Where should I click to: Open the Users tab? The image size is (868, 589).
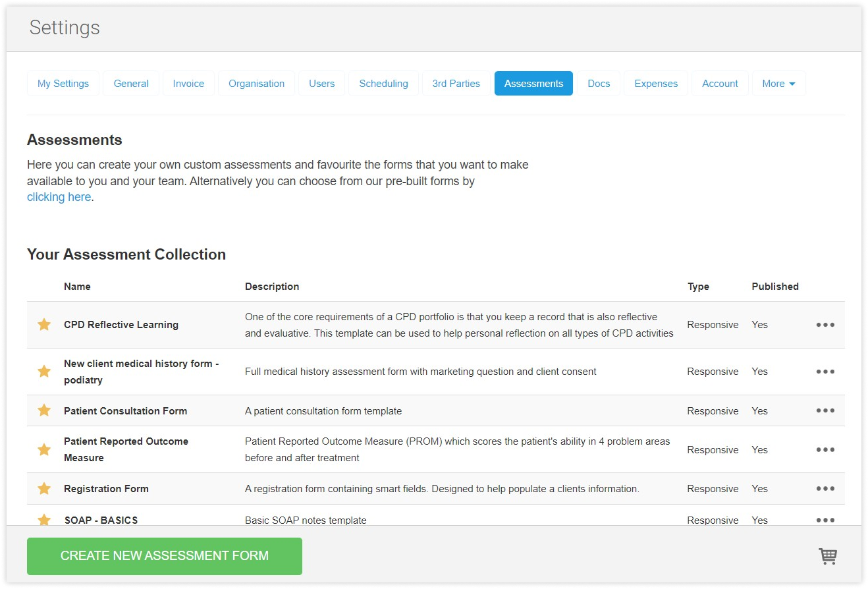tap(322, 84)
